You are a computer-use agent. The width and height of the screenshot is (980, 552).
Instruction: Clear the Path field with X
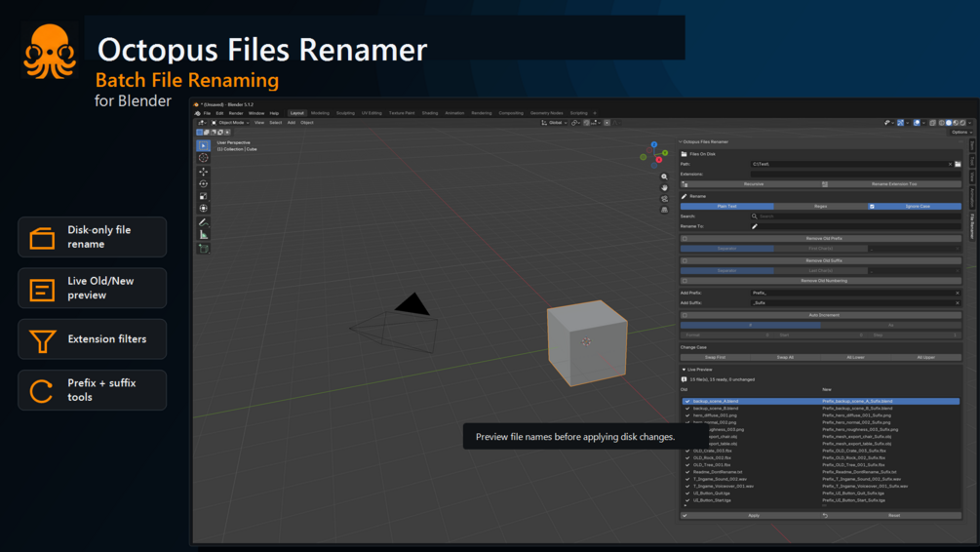(950, 164)
